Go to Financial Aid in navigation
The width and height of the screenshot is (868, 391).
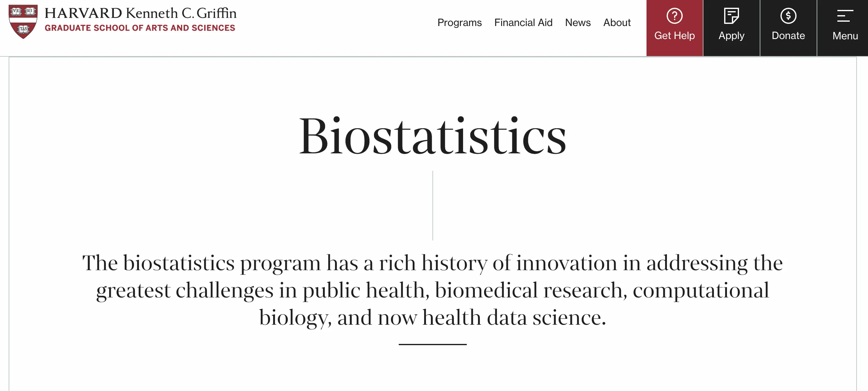(x=523, y=23)
